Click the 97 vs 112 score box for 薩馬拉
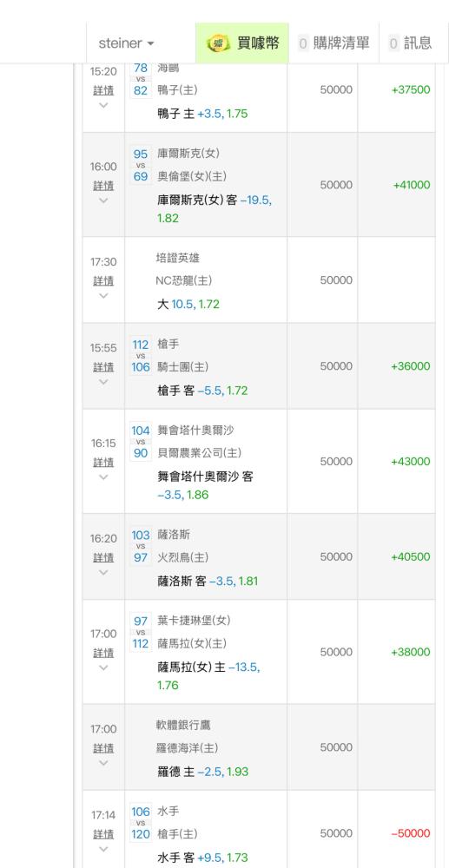449x868 pixels. tap(141, 632)
